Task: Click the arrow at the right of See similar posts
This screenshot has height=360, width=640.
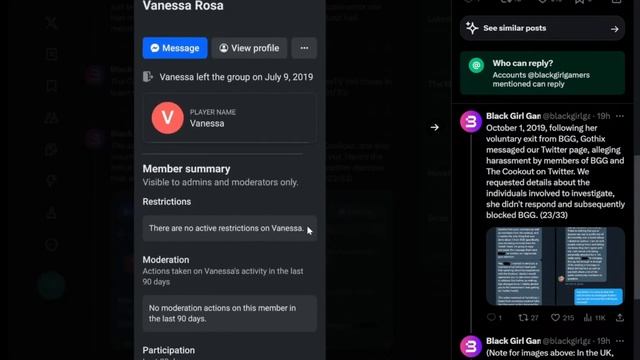Action: [x=614, y=29]
